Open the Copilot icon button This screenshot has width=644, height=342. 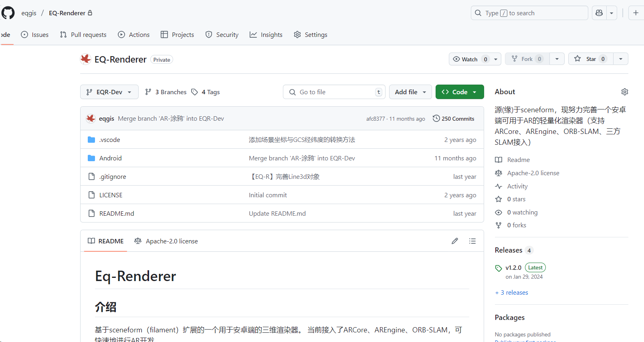(599, 13)
